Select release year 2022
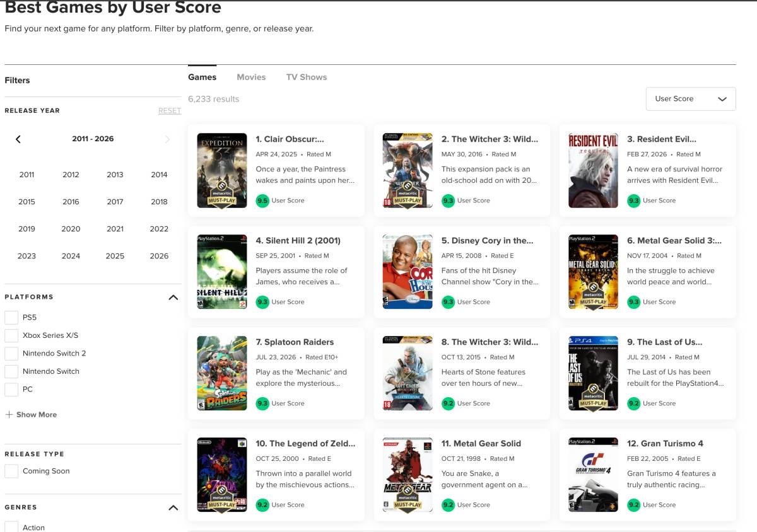The image size is (757, 532). (x=159, y=229)
